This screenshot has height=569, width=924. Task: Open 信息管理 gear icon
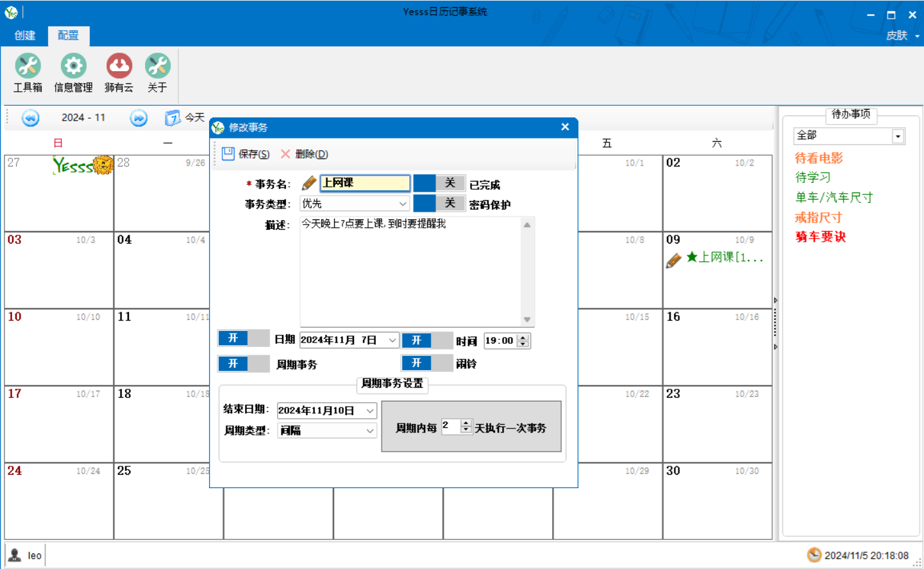tap(73, 66)
